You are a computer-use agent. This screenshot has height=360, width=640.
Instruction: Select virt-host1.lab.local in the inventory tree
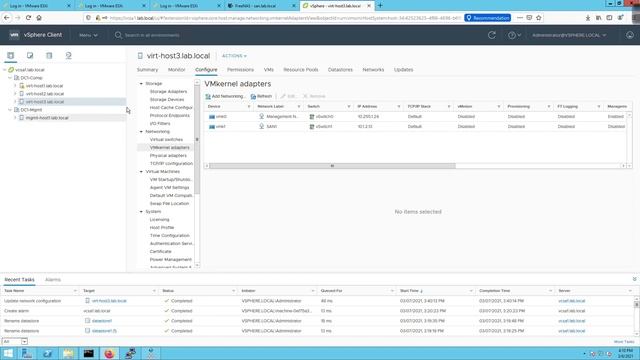(44, 86)
